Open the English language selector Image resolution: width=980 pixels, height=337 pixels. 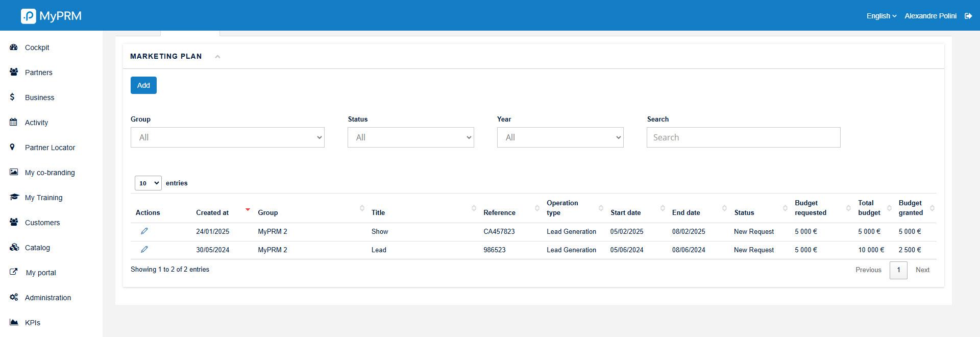click(x=881, y=16)
